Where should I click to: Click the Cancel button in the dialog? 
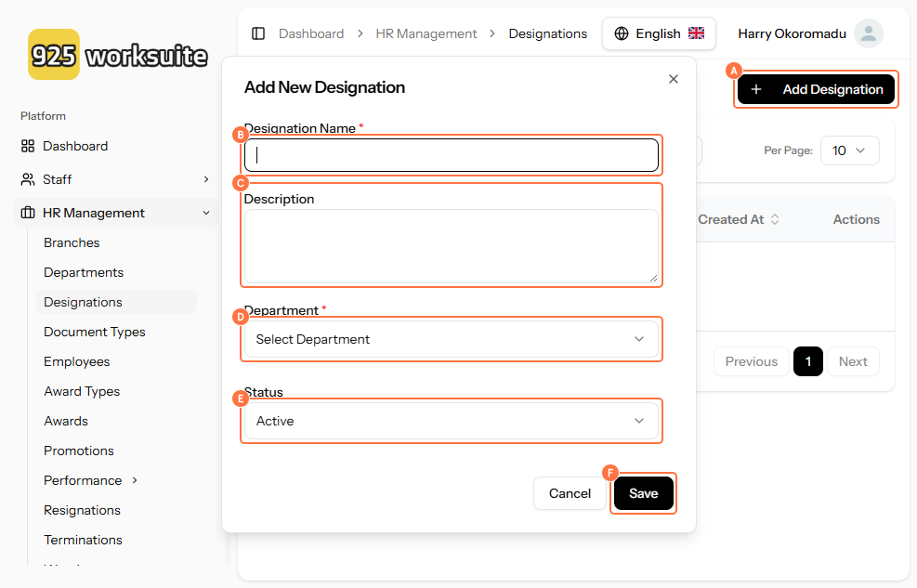pos(570,493)
